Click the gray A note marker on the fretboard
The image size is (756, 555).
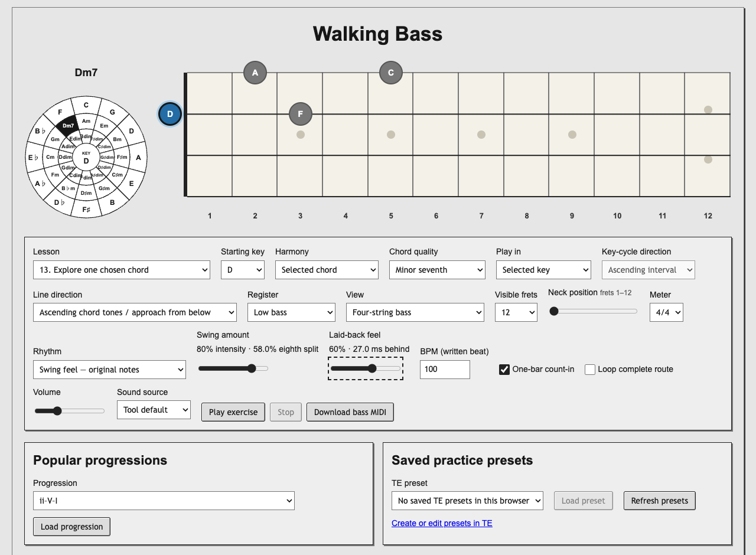coord(255,73)
